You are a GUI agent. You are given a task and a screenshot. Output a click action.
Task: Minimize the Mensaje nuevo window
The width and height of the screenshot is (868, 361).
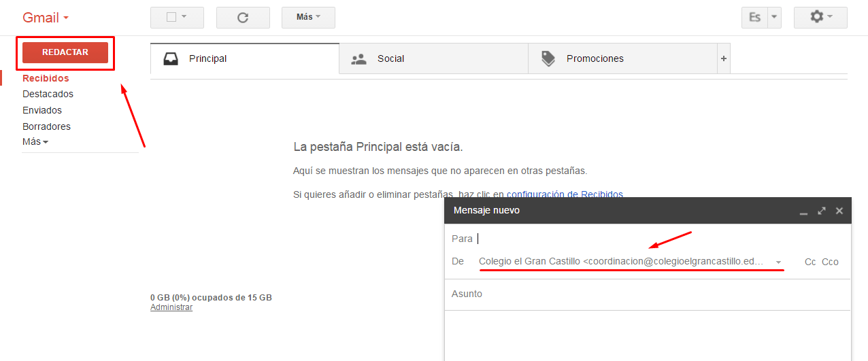803,211
